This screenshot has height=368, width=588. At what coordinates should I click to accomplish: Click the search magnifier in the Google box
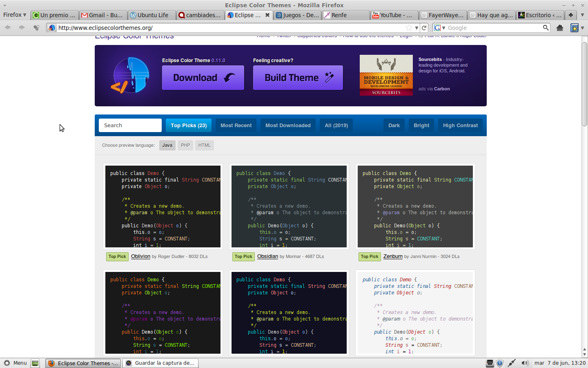click(546, 28)
